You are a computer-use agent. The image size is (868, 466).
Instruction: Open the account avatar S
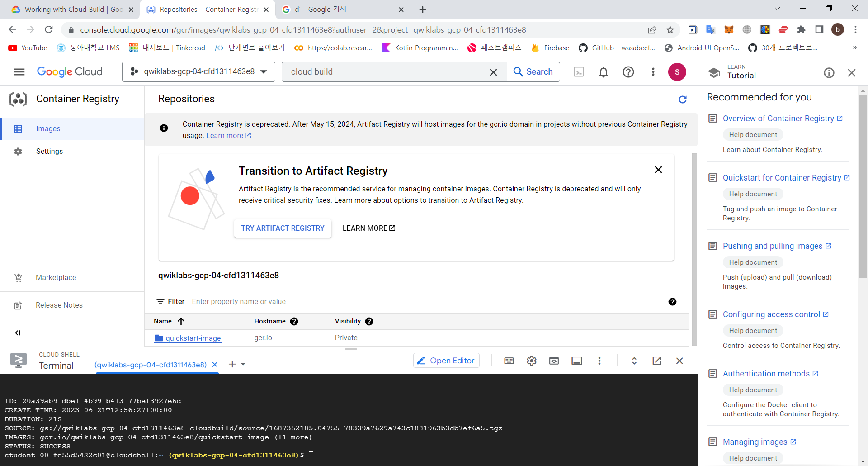pyautogui.click(x=677, y=72)
